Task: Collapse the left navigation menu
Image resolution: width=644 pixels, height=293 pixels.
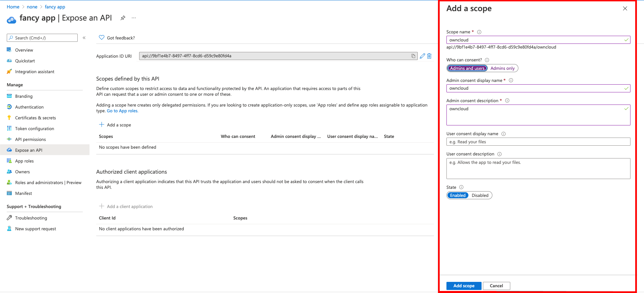Action: click(84, 38)
